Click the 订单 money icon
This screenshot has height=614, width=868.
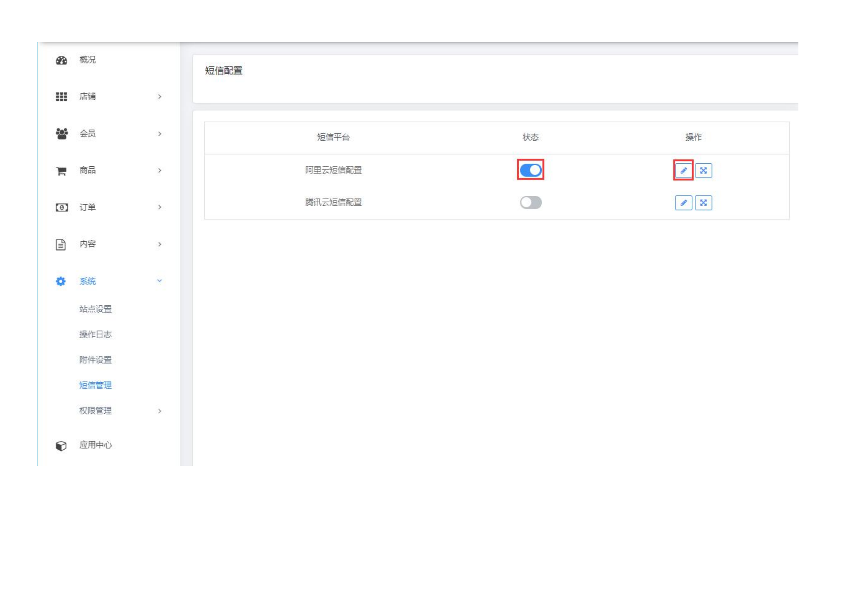point(61,207)
